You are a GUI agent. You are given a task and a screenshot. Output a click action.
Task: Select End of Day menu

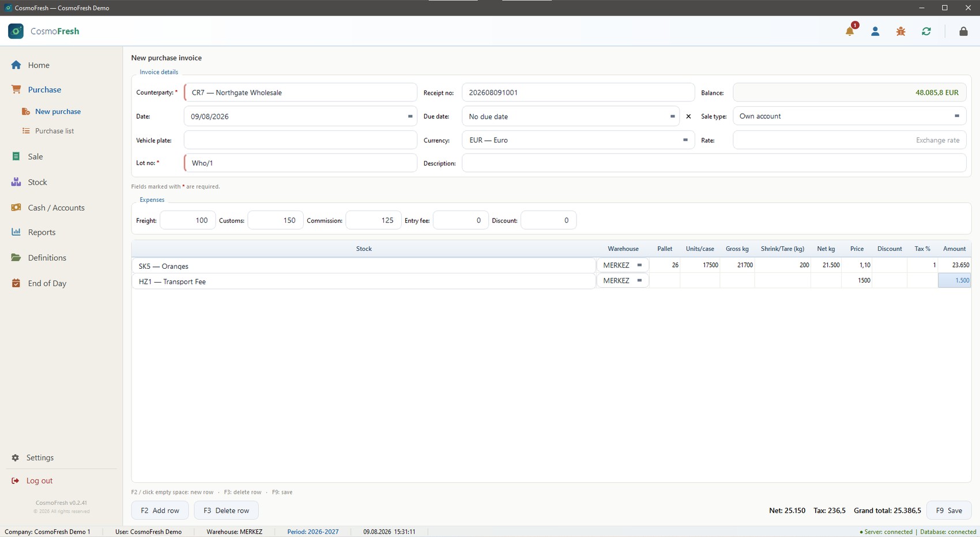click(x=47, y=283)
